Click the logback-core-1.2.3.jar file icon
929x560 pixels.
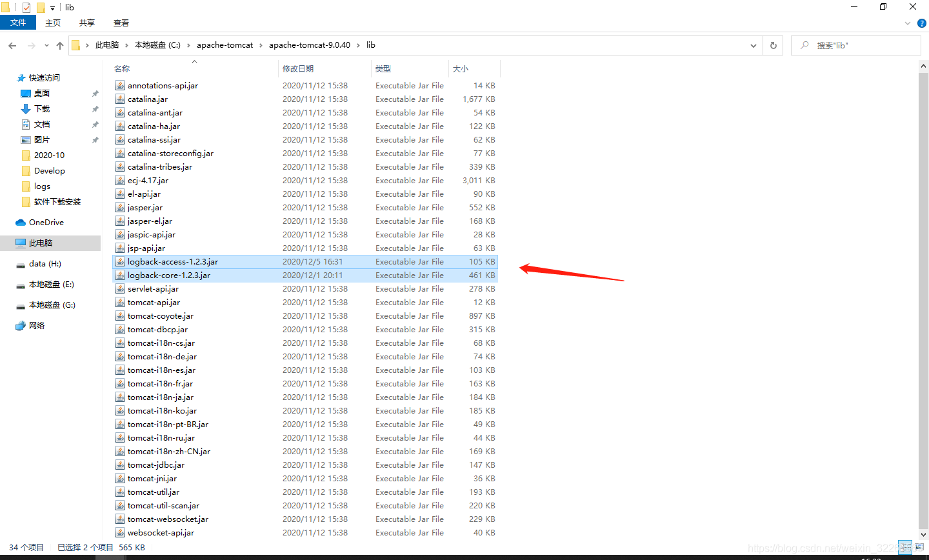[120, 275]
